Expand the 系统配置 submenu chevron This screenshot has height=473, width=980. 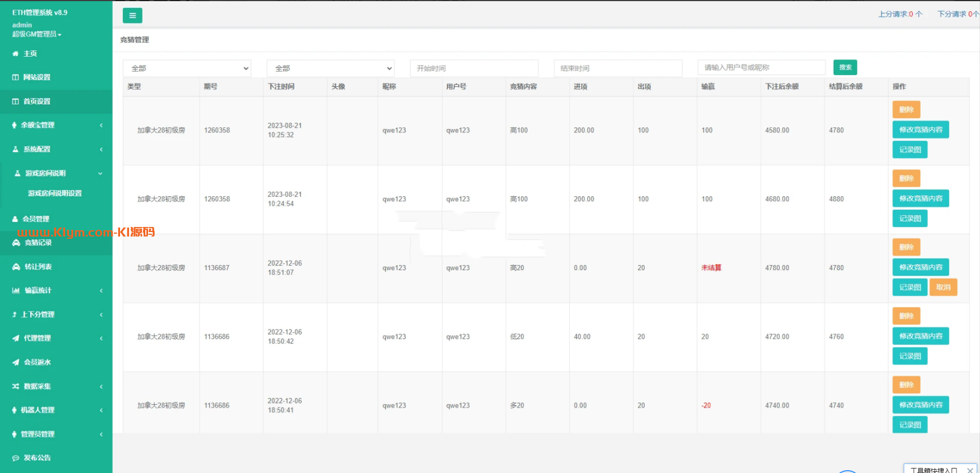click(101, 149)
